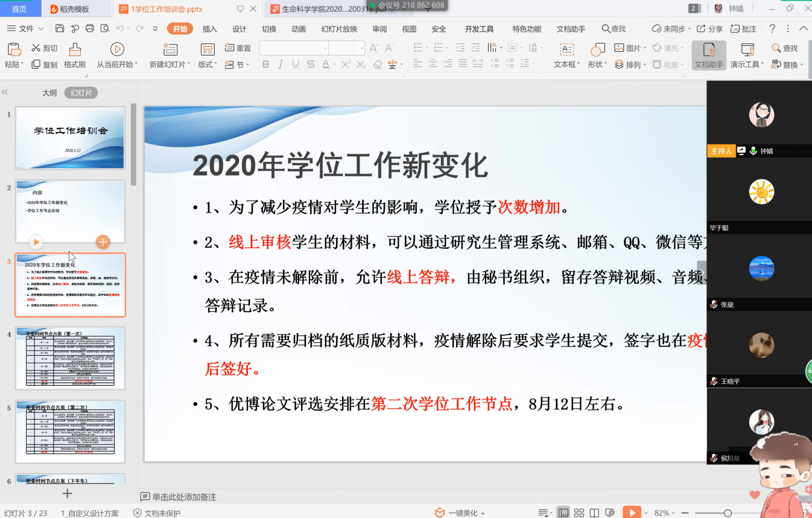Click the Format Painter (格式刷) icon
This screenshot has width=812, height=518.
(74, 50)
